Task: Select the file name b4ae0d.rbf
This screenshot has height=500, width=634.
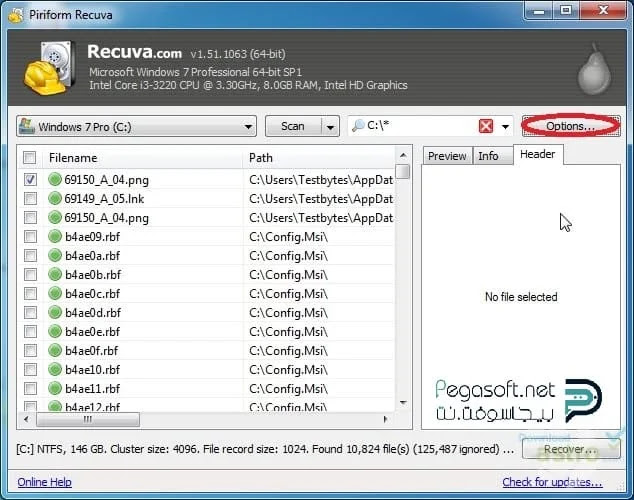Action: tap(93, 313)
